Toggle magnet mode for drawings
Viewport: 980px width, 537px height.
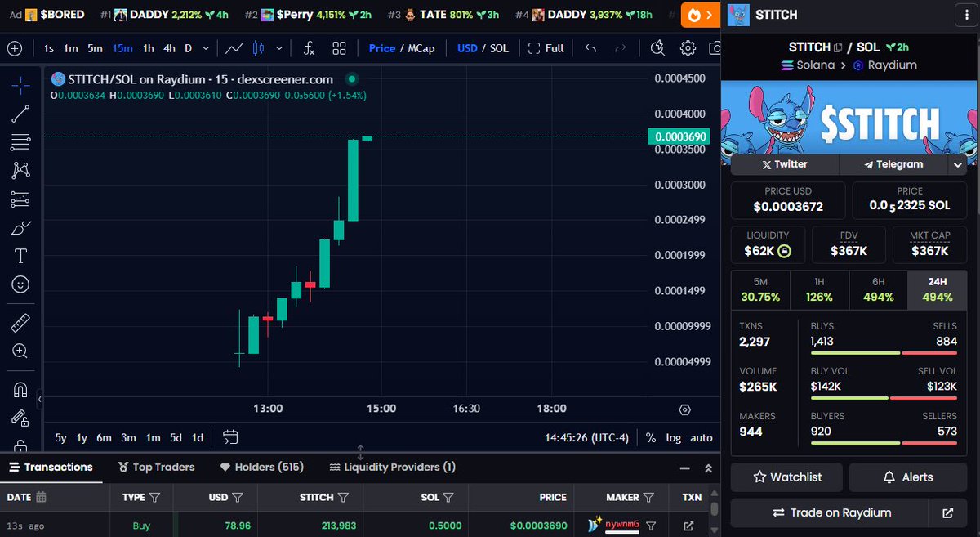(20, 390)
